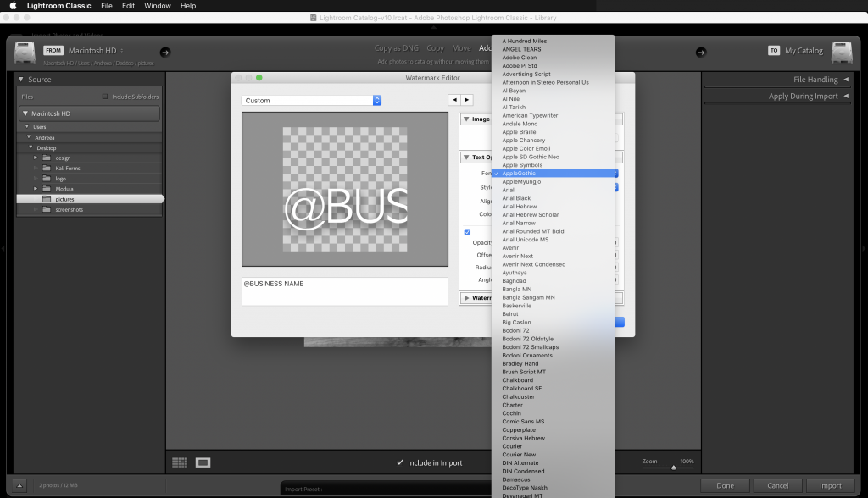
Task: Click the @BUSINESS NAME text field
Action: [344, 290]
